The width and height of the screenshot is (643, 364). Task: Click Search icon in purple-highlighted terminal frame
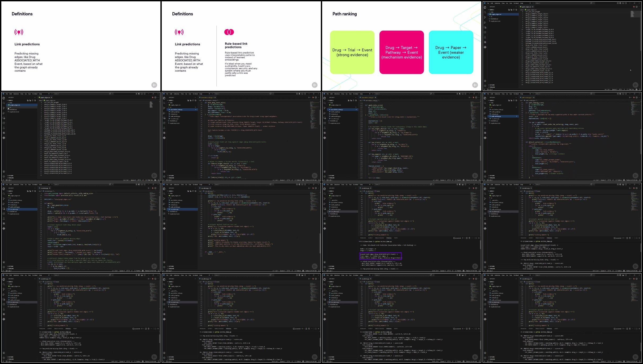325,194
